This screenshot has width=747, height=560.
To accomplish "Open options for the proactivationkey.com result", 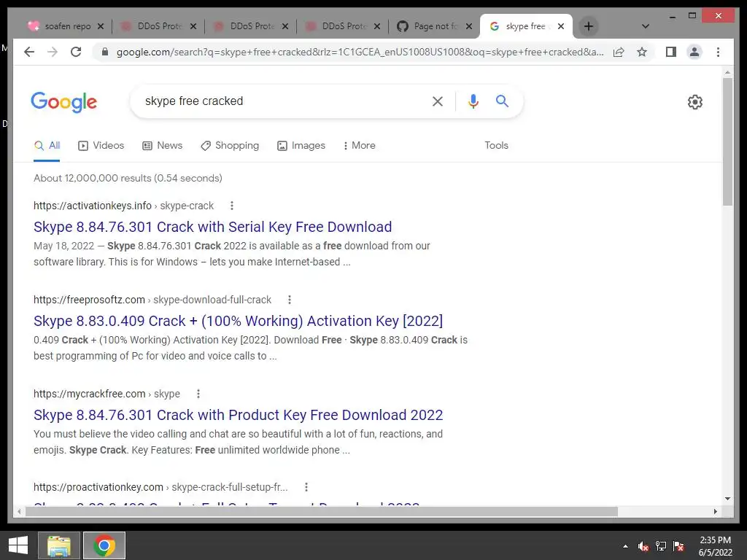I will click(x=306, y=487).
